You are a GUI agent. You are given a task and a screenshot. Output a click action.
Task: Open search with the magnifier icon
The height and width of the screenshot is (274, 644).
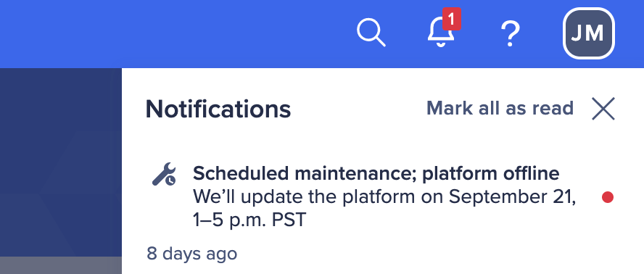pyautogui.click(x=371, y=33)
